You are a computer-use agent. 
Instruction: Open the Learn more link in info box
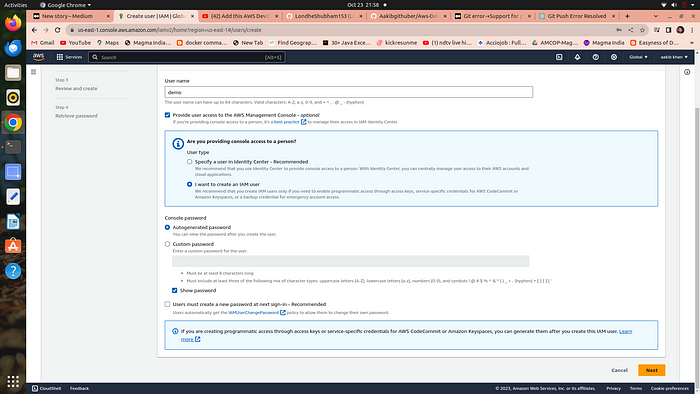625,332
